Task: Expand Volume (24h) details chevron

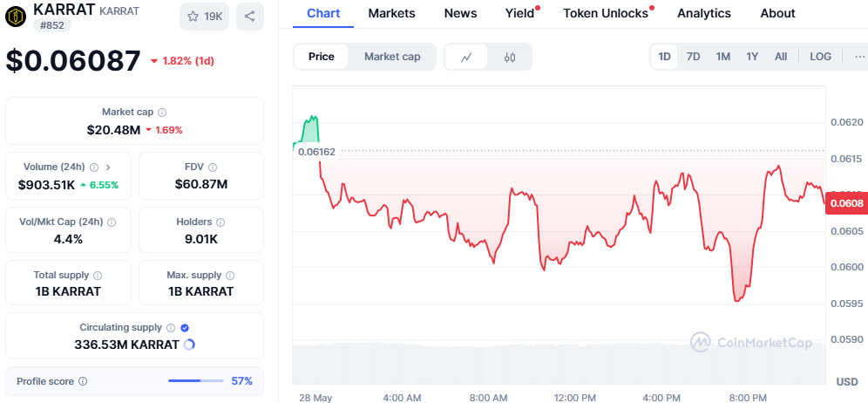Action: point(108,167)
